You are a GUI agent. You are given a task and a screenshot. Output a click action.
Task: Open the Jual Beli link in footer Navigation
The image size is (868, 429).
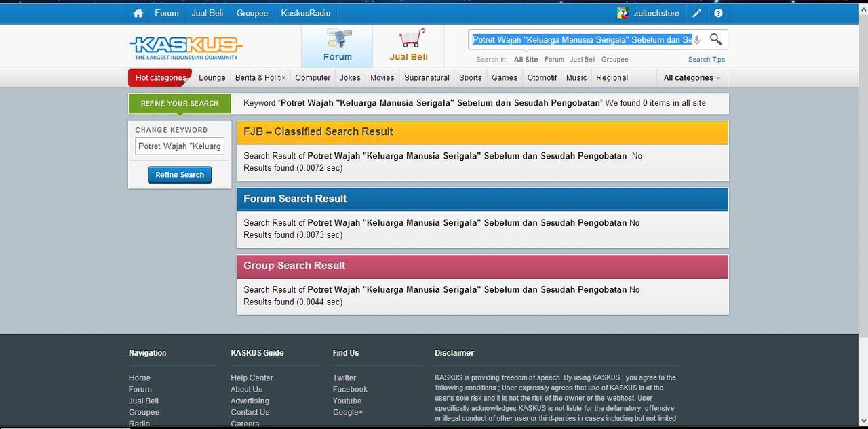click(x=144, y=401)
